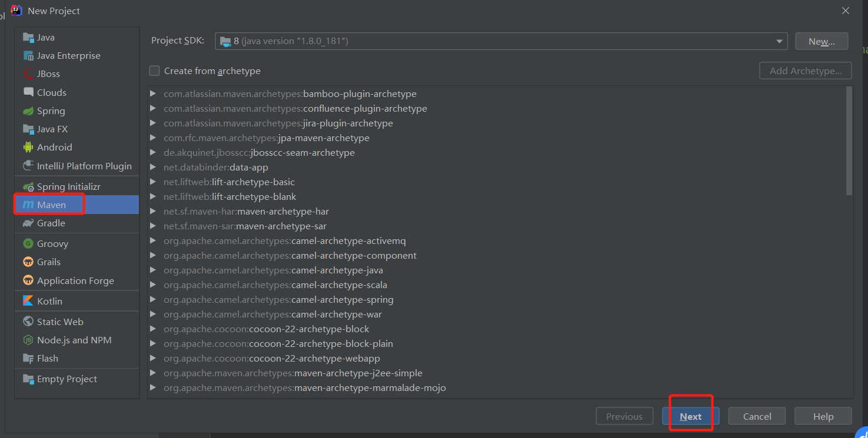Expand the camel-archetype-activemq node
The width and height of the screenshot is (868, 438).
[x=153, y=241]
